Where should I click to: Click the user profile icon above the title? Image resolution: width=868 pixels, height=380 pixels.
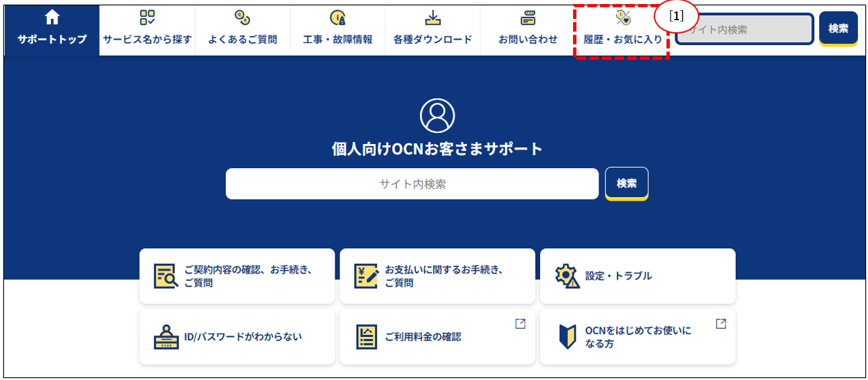coord(437,115)
